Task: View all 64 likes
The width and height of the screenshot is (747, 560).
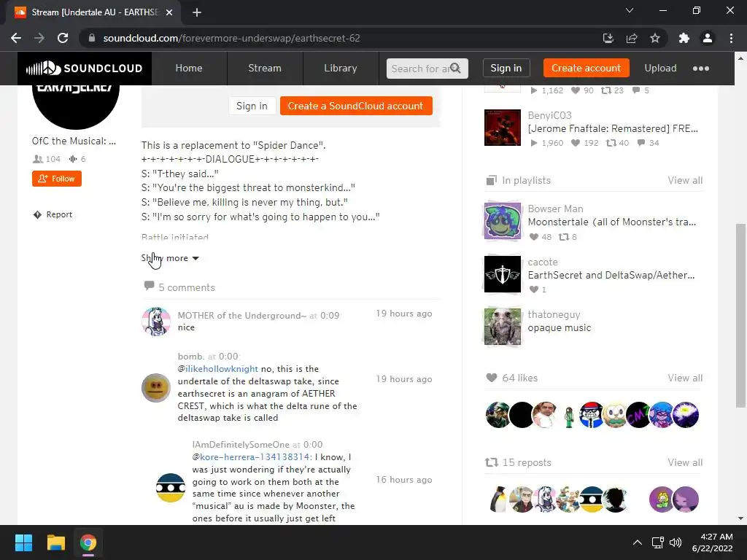Action: [685, 378]
